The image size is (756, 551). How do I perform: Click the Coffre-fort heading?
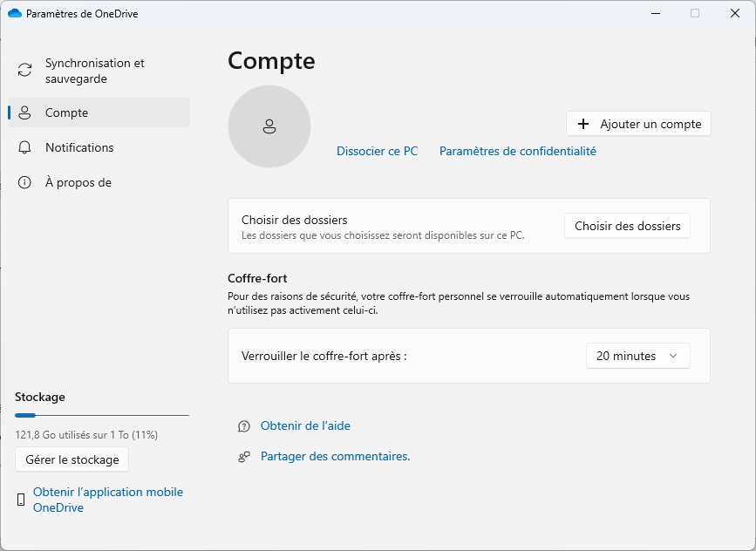click(x=257, y=279)
